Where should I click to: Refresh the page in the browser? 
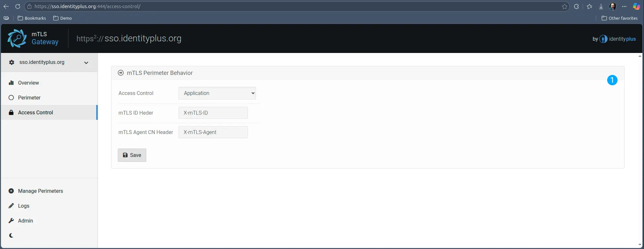pyautogui.click(x=18, y=6)
